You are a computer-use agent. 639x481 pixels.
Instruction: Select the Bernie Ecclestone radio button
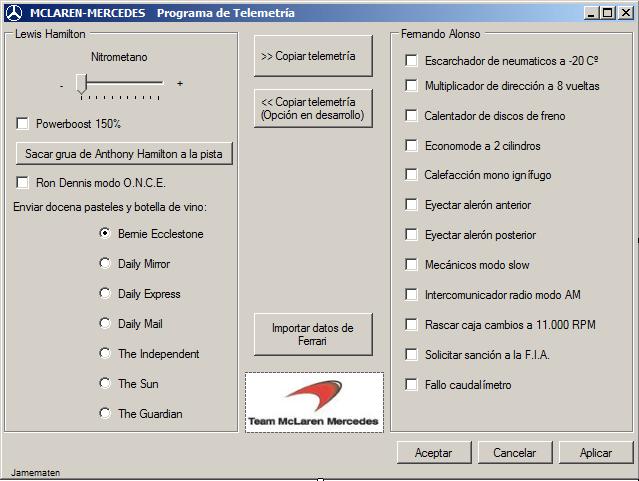pyautogui.click(x=105, y=234)
